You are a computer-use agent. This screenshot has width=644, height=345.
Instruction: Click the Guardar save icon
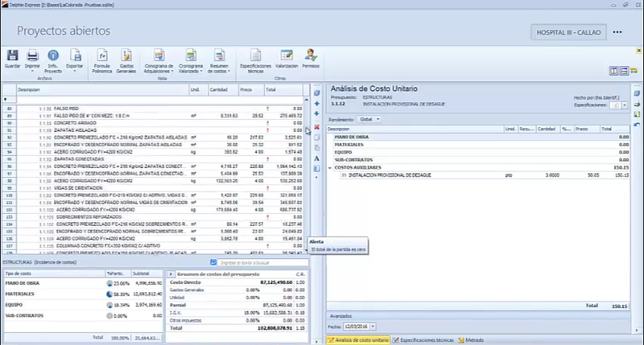pyautogui.click(x=12, y=55)
